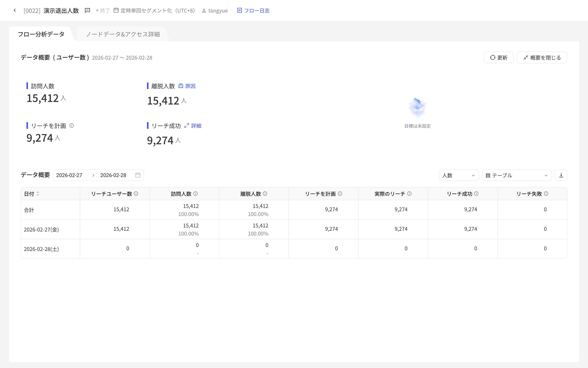Click the 目標は未設定 placeholder image

[417, 108]
